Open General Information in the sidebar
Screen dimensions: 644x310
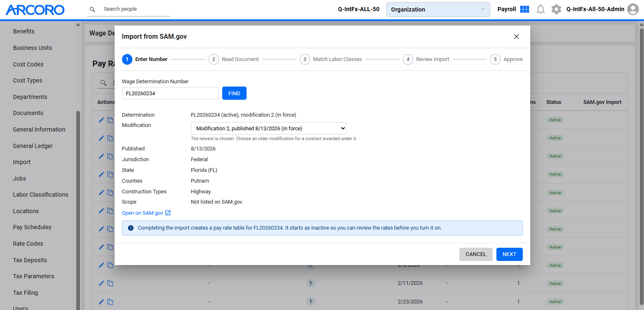pos(39,129)
